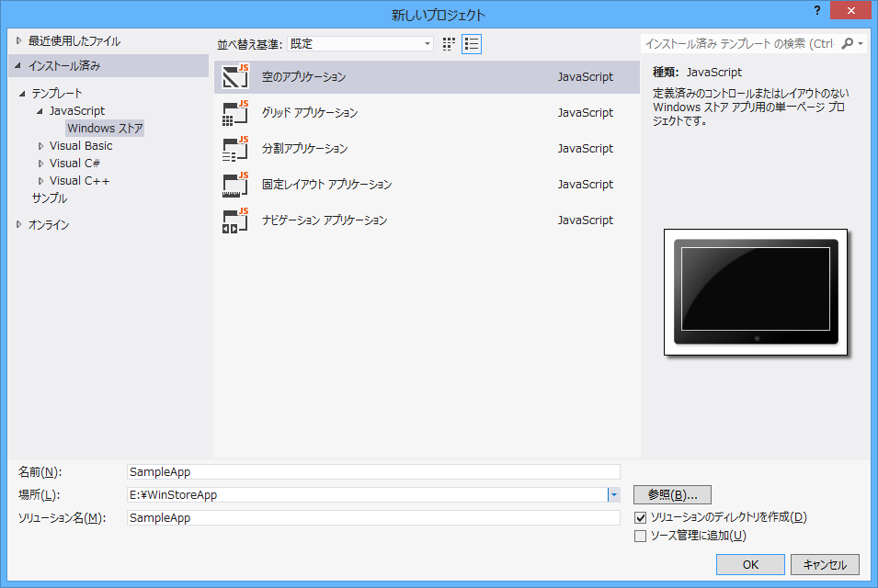
Task: Expand the Visual C++ node arrow
Action: click(40, 181)
